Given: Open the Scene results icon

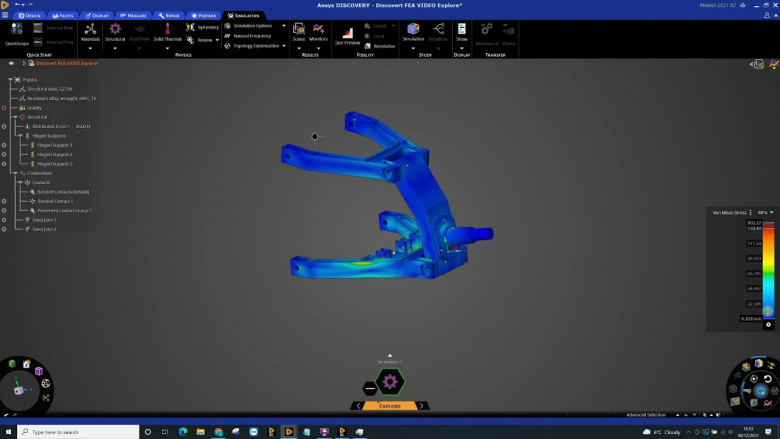Looking at the screenshot, I should pos(298,30).
